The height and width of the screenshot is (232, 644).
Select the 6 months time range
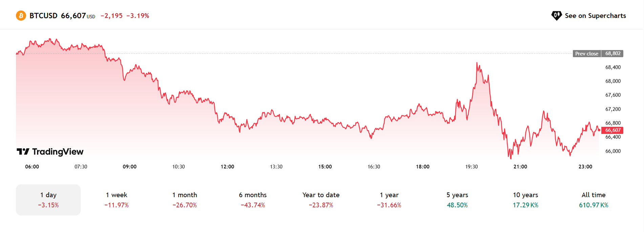(x=253, y=200)
